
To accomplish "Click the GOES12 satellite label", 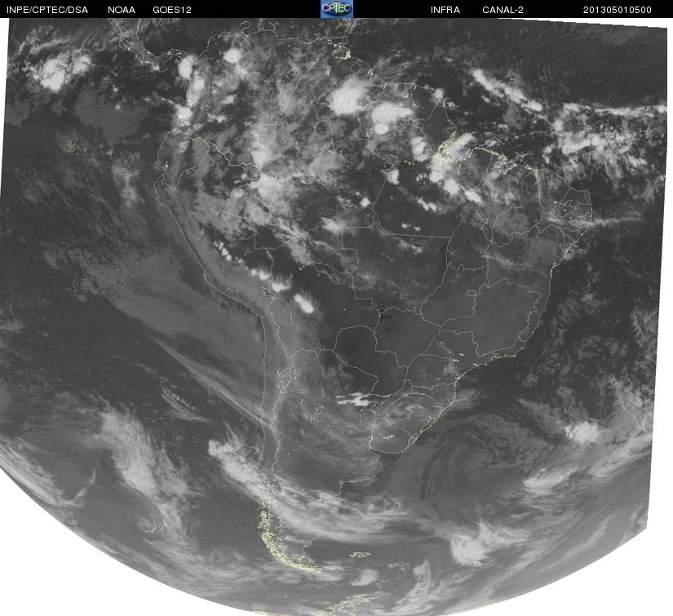I will (172, 10).
